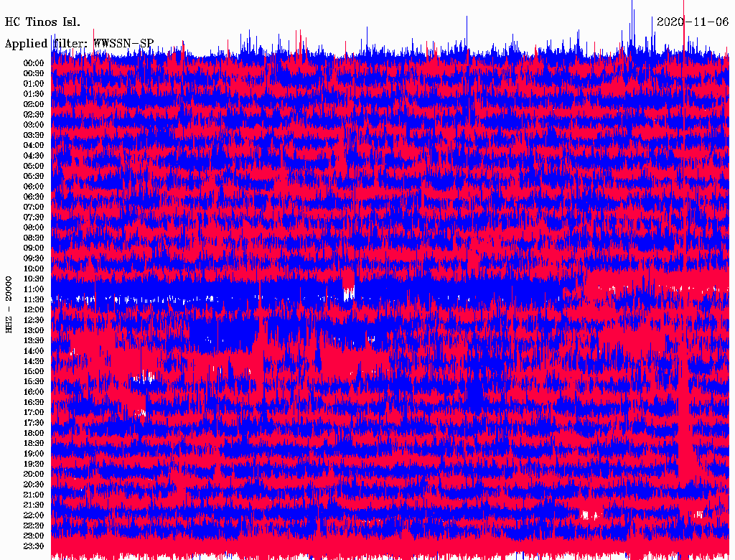Click the station title HC Tinos Isl.
This screenshot has width=735, height=560.
pyautogui.click(x=42, y=22)
